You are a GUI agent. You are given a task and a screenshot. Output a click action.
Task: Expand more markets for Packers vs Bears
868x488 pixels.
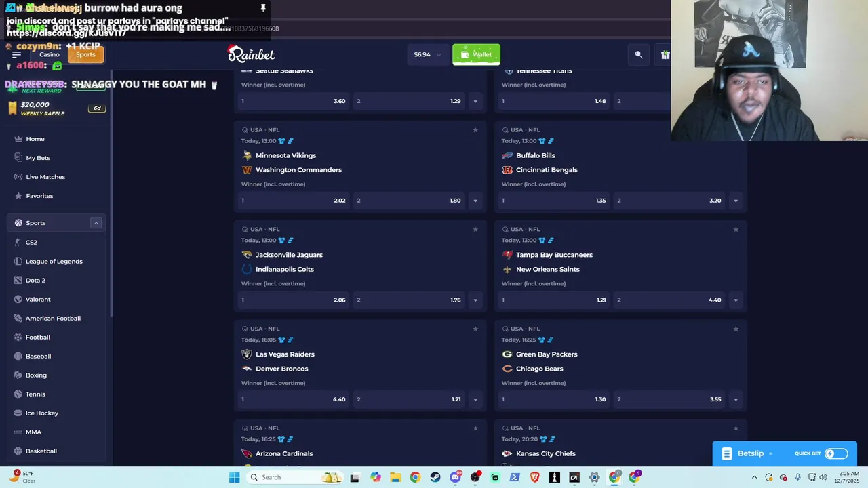coord(736,399)
